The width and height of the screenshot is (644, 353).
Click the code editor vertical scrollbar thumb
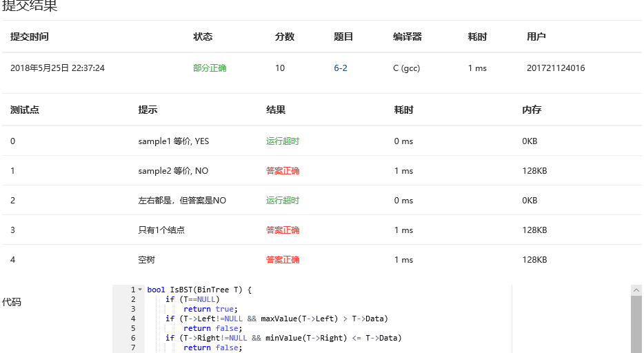point(636,324)
